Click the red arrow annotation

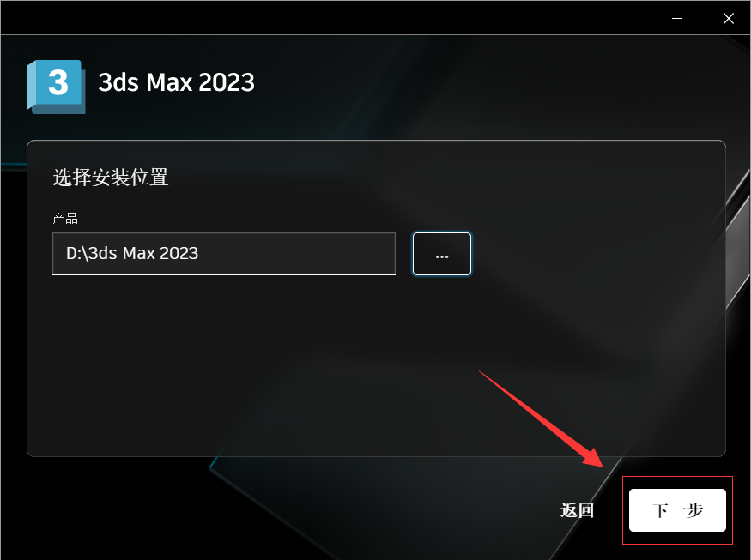point(542,418)
